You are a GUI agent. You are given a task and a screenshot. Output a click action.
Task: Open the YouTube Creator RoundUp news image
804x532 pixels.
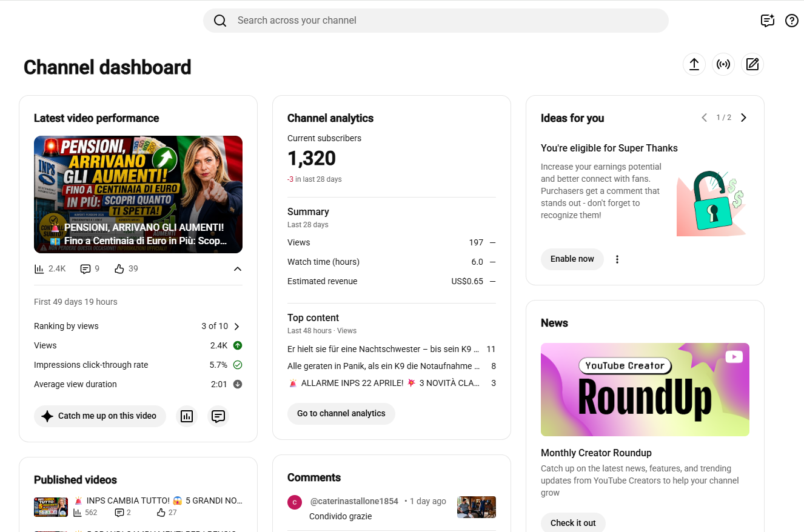pyautogui.click(x=645, y=390)
